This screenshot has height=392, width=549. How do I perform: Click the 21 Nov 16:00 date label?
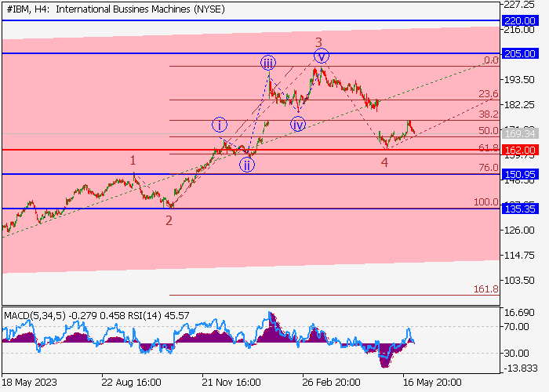[231, 383]
